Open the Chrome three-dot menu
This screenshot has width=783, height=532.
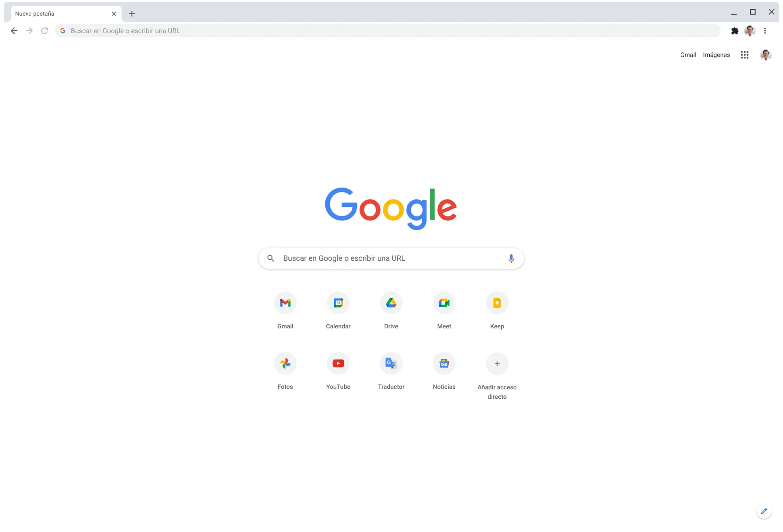[x=765, y=31]
